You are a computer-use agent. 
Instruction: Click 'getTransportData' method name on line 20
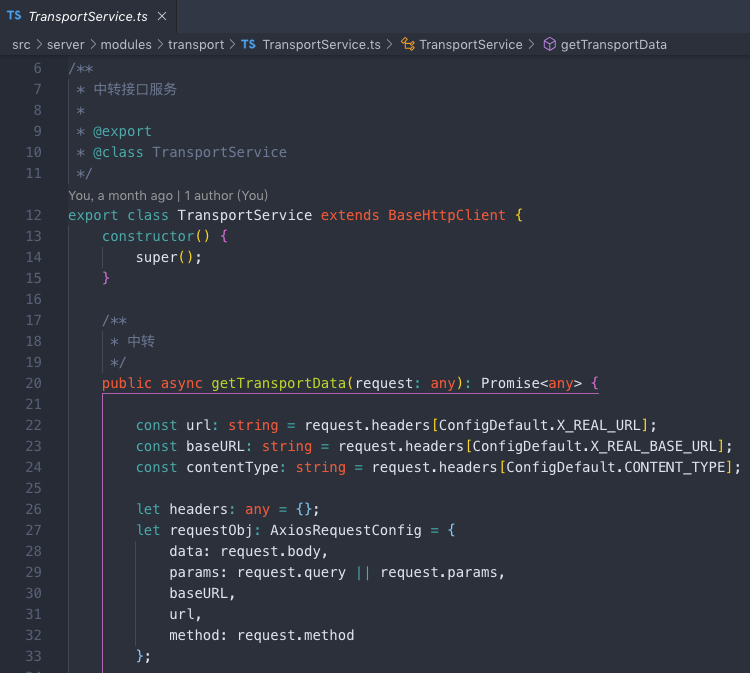point(278,383)
